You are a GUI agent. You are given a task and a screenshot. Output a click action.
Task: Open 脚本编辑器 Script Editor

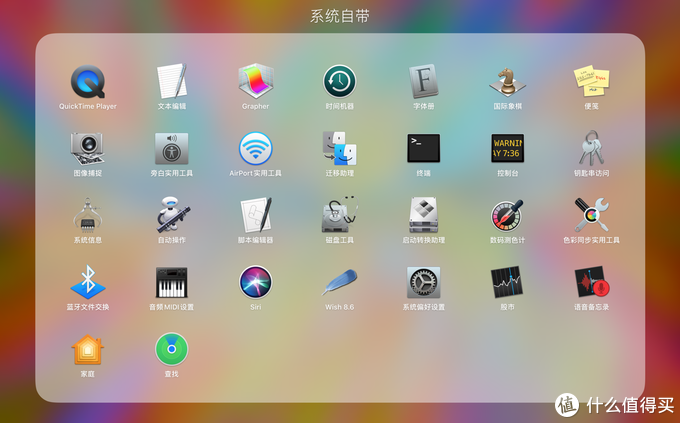[256, 215]
